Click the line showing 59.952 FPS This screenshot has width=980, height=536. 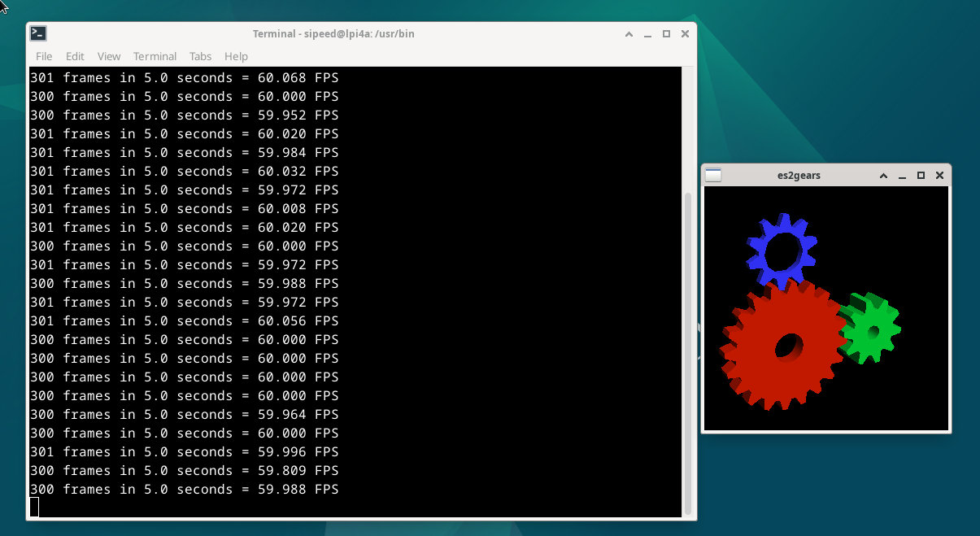185,115
